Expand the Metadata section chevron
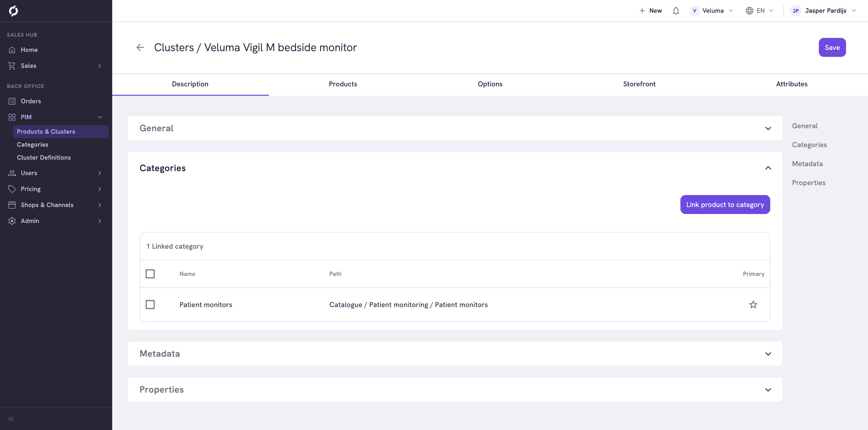Image resolution: width=868 pixels, height=430 pixels. [768, 354]
